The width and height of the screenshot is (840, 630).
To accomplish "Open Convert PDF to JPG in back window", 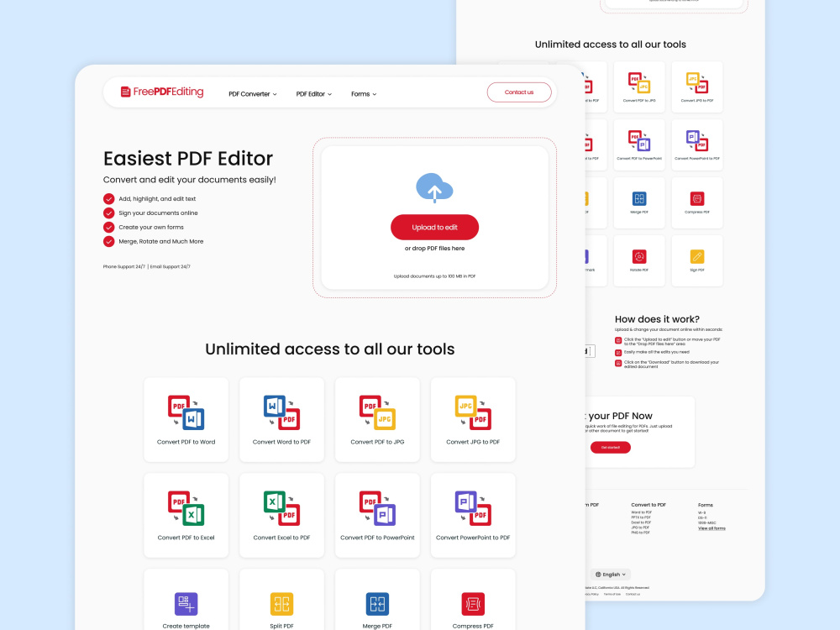I will point(639,87).
